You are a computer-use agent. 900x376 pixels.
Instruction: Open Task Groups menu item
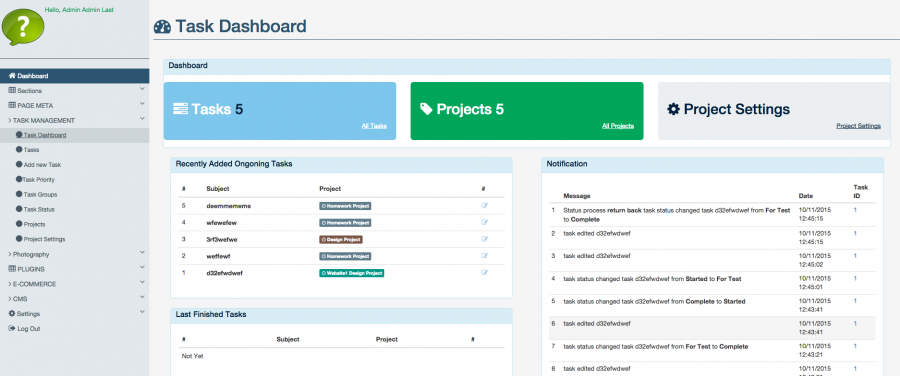coord(40,195)
